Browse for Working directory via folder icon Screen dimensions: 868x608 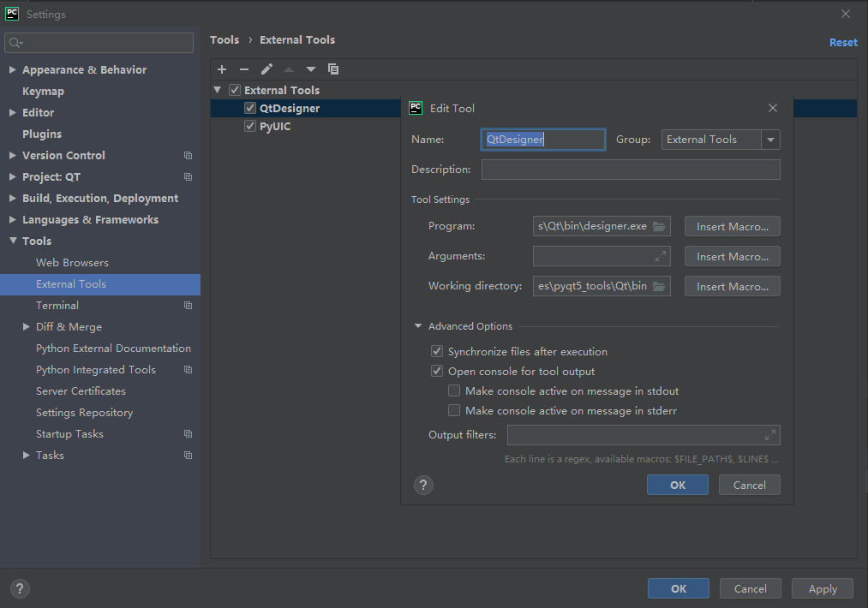click(x=659, y=286)
